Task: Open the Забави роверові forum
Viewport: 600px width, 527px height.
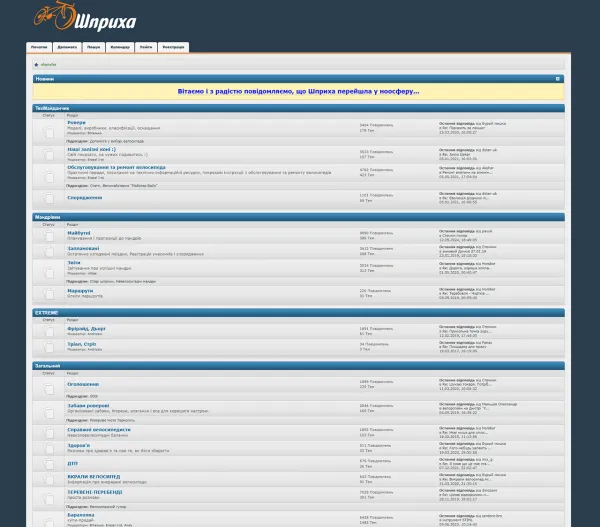Action: 88,406
